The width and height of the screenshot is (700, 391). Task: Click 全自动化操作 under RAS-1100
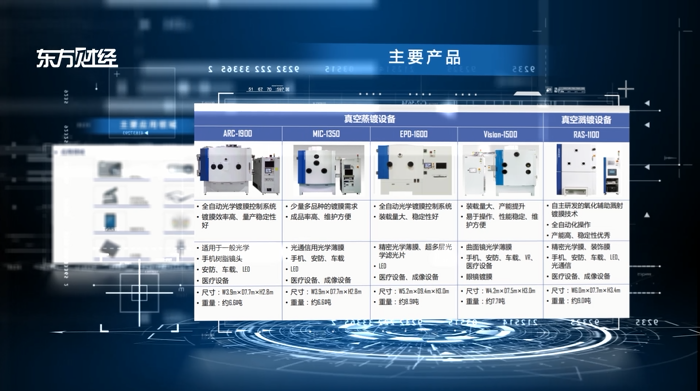[x=571, y=225]
